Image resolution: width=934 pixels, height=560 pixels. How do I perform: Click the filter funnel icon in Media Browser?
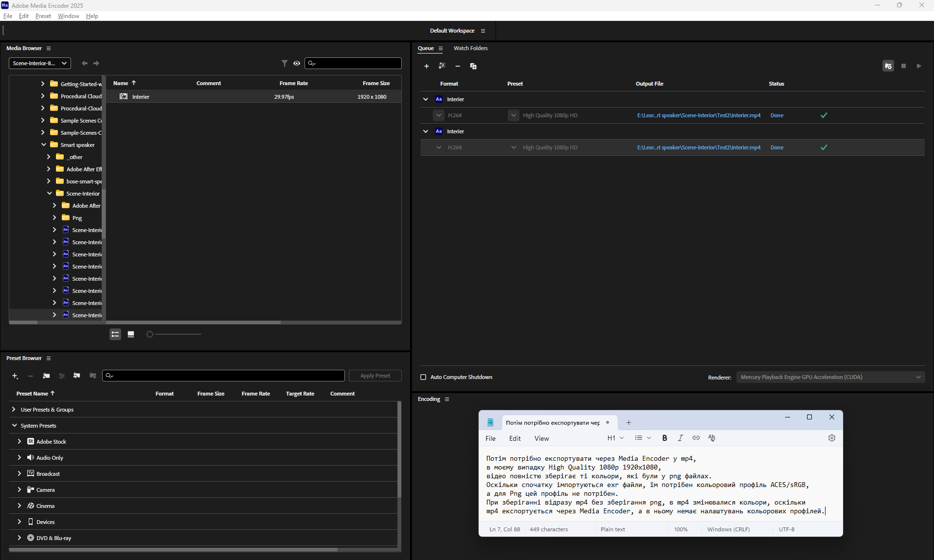(285, 63)
